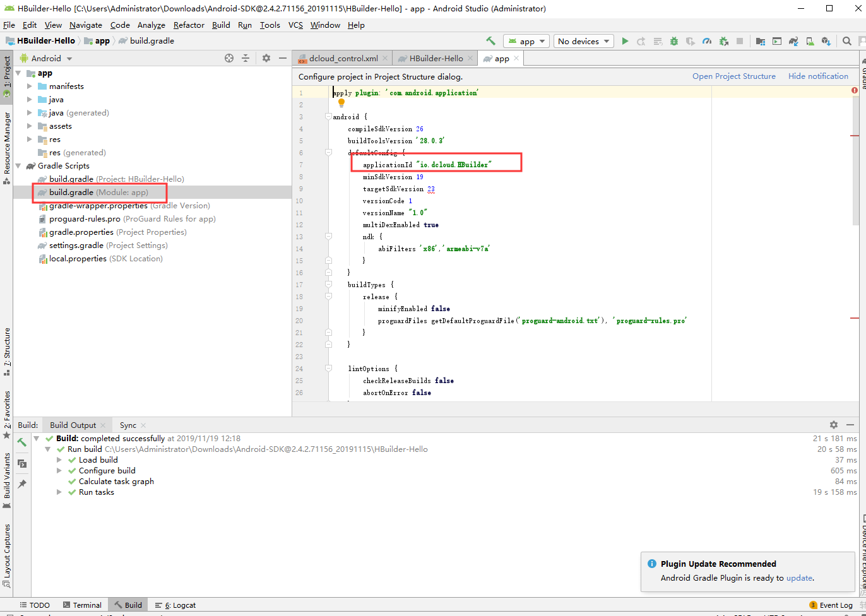Image resolution: width=866 pixels, height=616 pixels.
Task: Toggle the Resource Manager side panel
Action: tap(7, 148)
